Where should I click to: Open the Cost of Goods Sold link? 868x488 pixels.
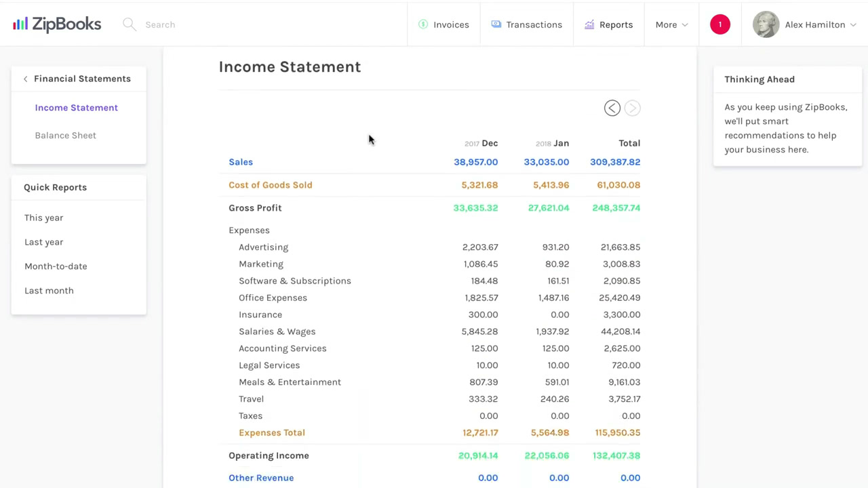(x=270, y=185)
